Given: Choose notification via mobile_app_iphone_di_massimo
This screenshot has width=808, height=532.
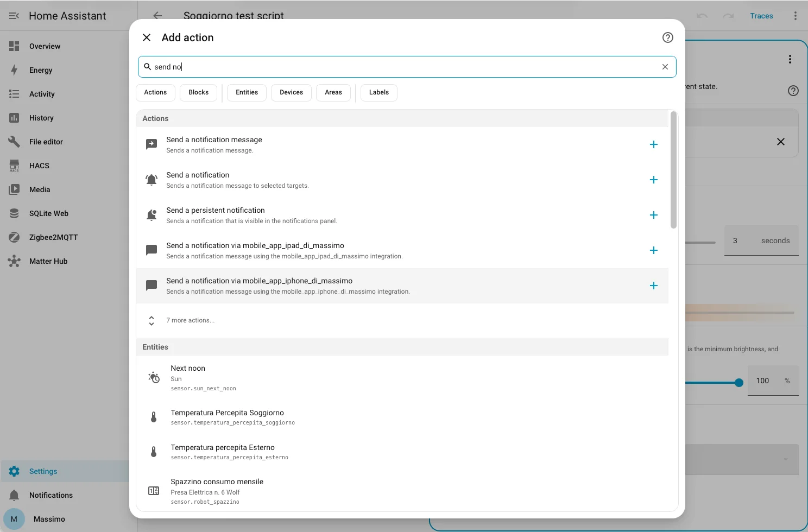Looking at the screenshot, I should [402, 286].
